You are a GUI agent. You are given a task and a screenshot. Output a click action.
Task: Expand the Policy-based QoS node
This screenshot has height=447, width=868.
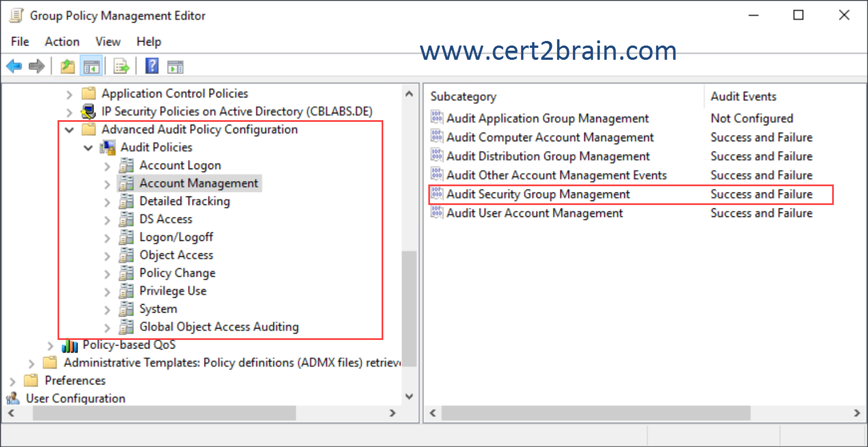pyautogui.click(x=50, y=346)
